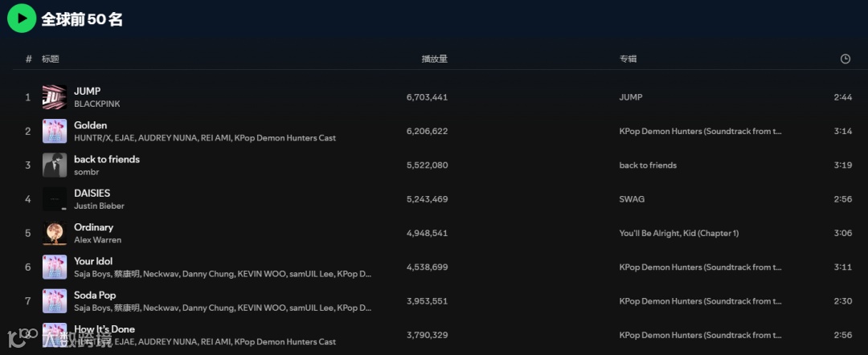
Task: Open the JUMP album cover thumbnail
Action: [x=55, y=97]
